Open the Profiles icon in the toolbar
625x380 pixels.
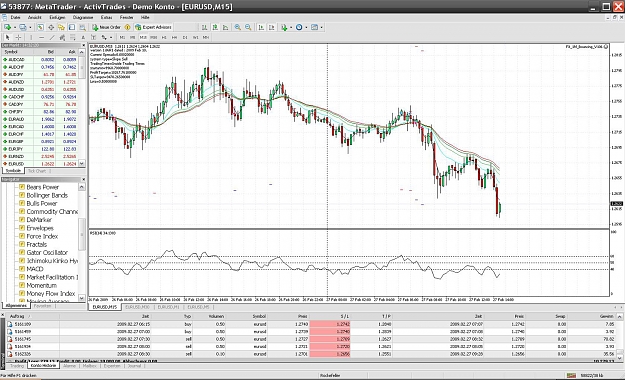pos(23,27)
